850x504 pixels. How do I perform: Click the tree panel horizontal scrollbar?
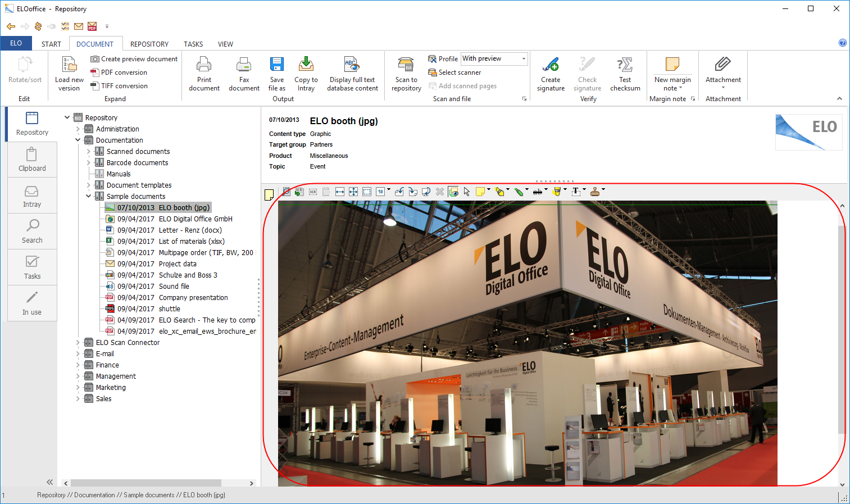pyautogui.click(x=146, y=483)
